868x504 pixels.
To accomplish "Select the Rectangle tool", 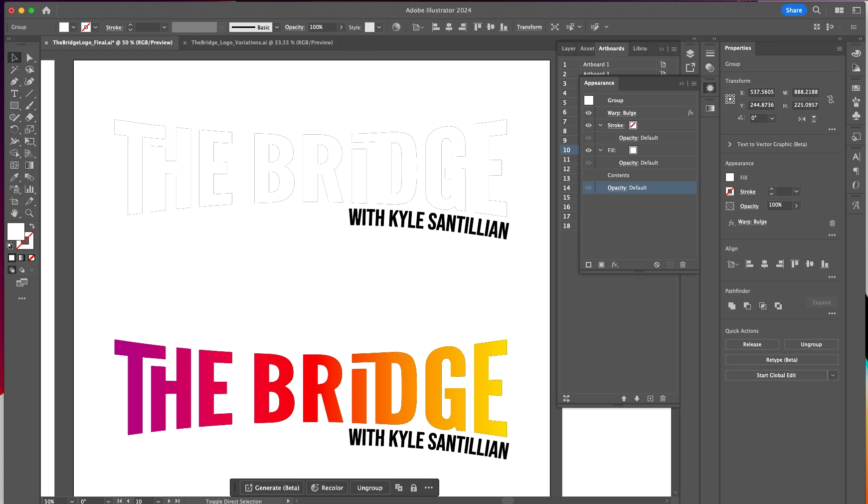I will [14, 106].
